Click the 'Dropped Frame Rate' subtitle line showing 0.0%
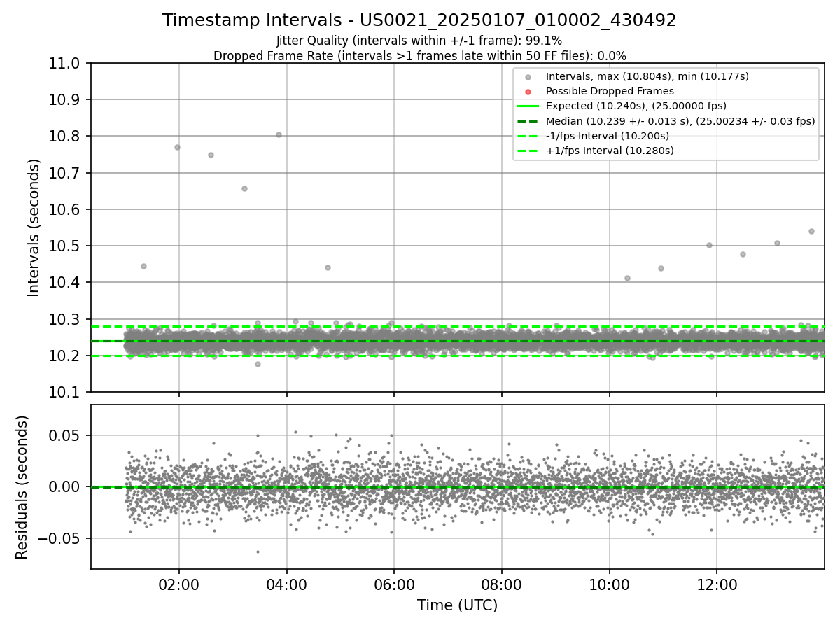Screen dimensions: 840x630 [x=419, y=56]
